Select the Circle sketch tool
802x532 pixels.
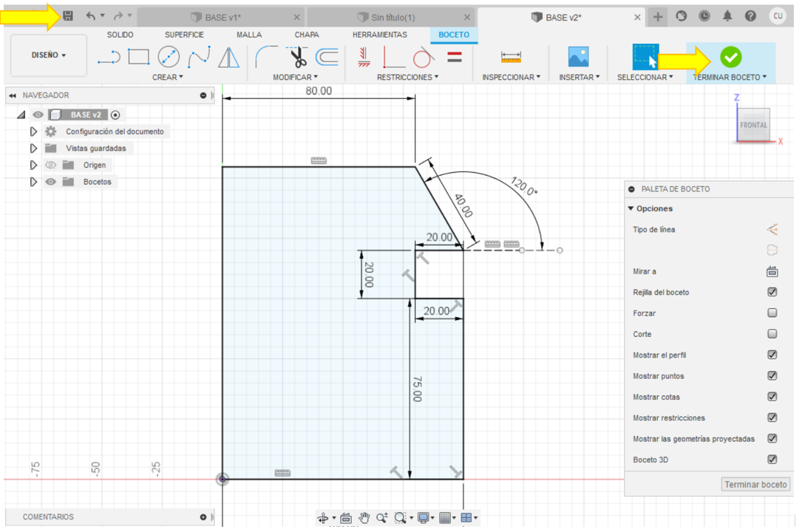coord(169,57)
